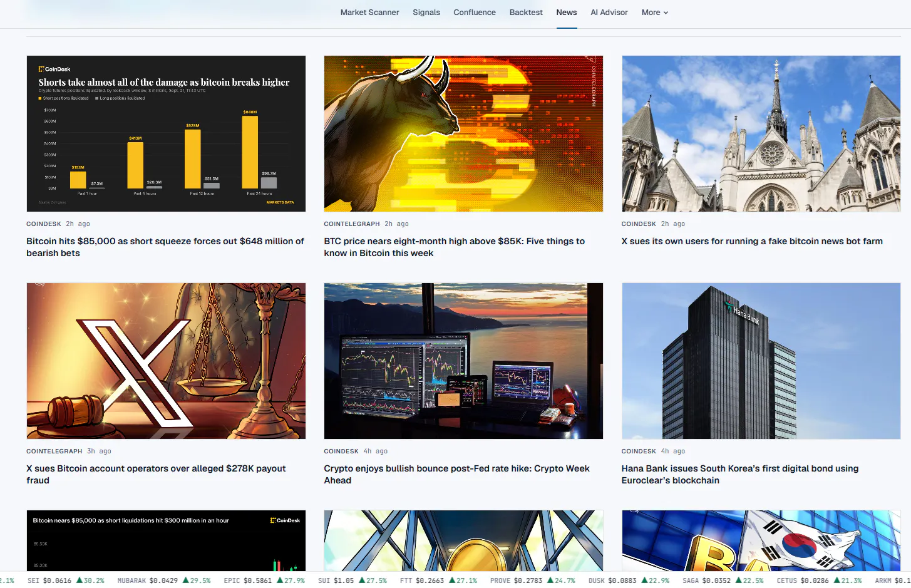911x588 pixels.
Task: Click COINDESK source above the Hana Bank headline
Action: pos(639,451)
